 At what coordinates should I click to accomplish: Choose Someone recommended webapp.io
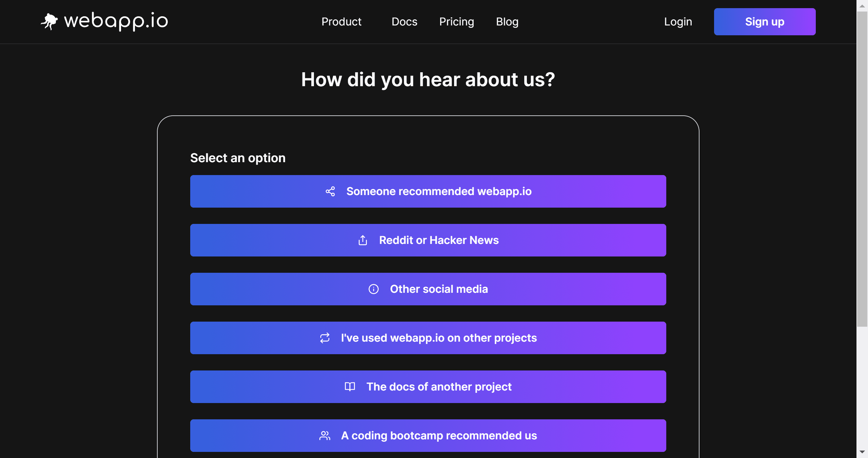point(438,191)
